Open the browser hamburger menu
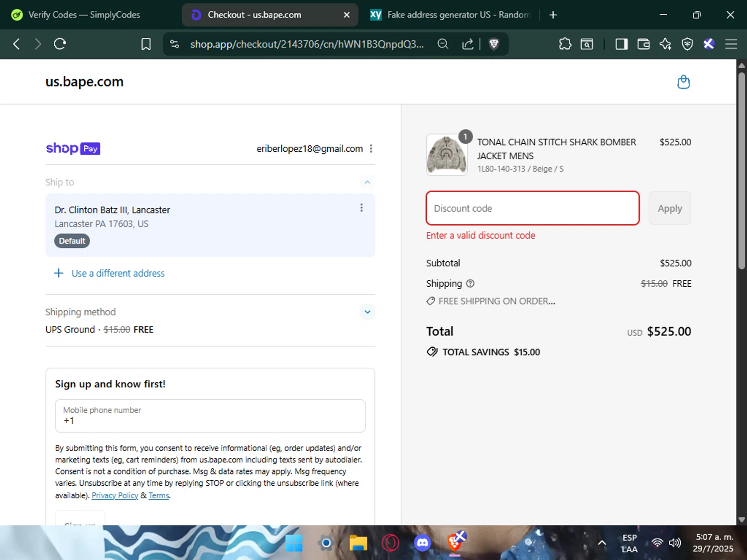Screen dimensions: 747x560 point(731,44)
